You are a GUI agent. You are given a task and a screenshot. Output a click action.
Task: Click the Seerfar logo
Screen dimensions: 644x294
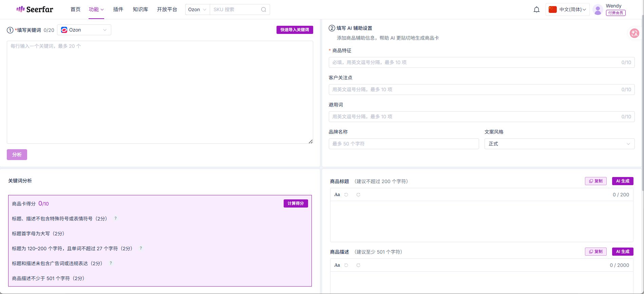pyautogui.click(x=35, y=9)
